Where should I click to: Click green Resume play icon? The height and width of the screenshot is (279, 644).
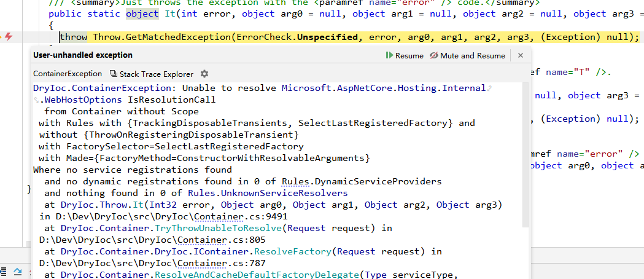pyautogui.click(x=389, y=55)
